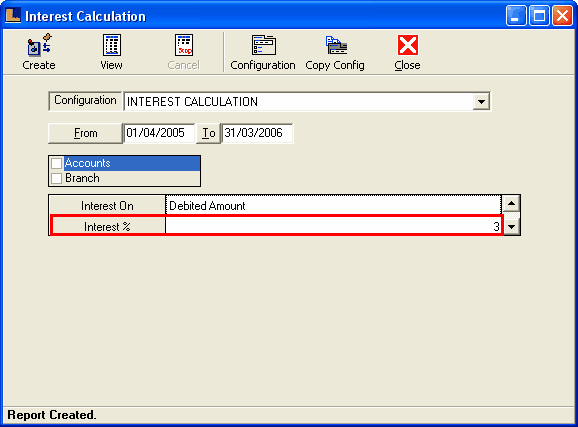Maximize the Interest Calculation window
Image resolution: width=578 pixels, height=427 pixels.
point(539,15)
